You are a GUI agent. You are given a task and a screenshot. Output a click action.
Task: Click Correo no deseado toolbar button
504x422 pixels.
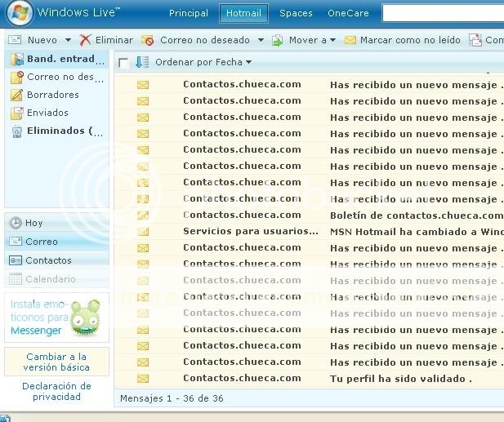[x=205, y=40]
